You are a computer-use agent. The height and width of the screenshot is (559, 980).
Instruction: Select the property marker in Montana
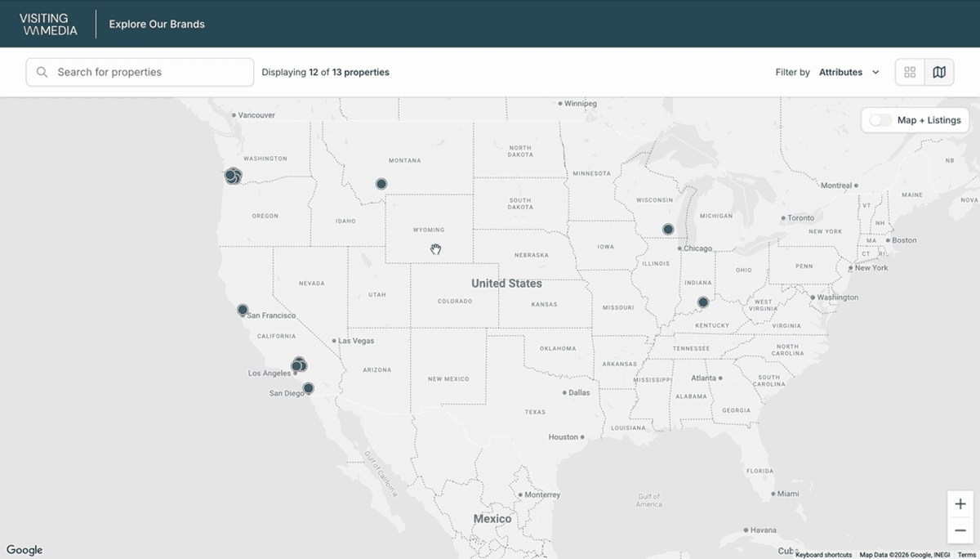pos(381,184)
